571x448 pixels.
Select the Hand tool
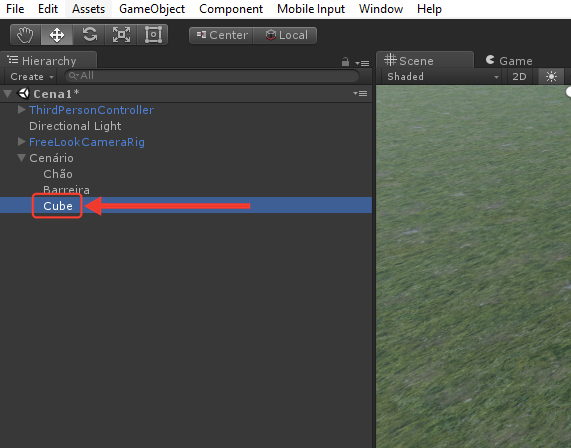tap(25, 35)
